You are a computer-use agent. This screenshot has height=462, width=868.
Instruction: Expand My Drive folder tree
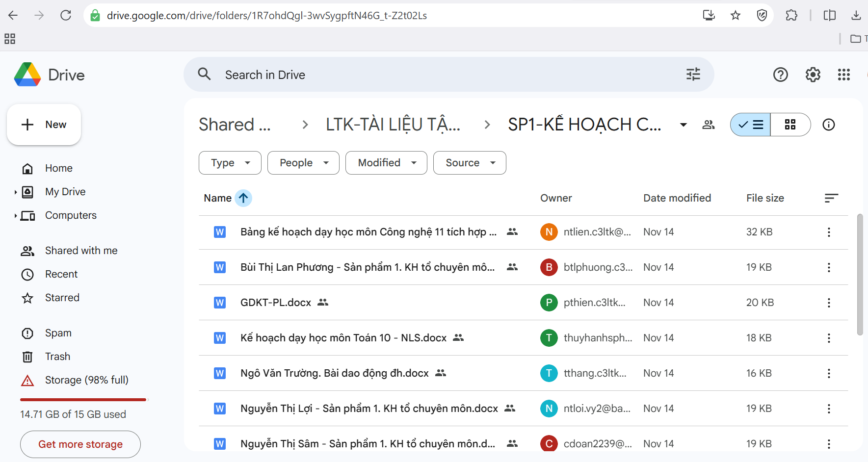(16, 192)
